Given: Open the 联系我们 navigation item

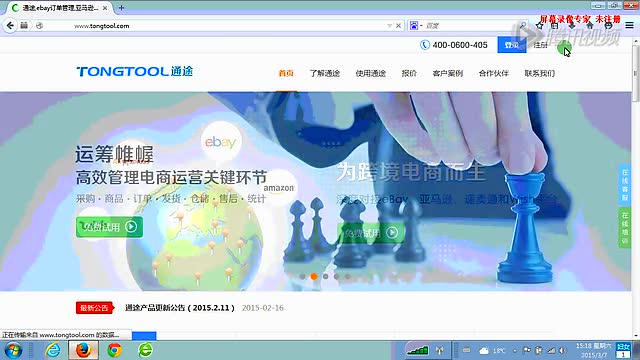Looking at the screenshot, I should [540, 73].
